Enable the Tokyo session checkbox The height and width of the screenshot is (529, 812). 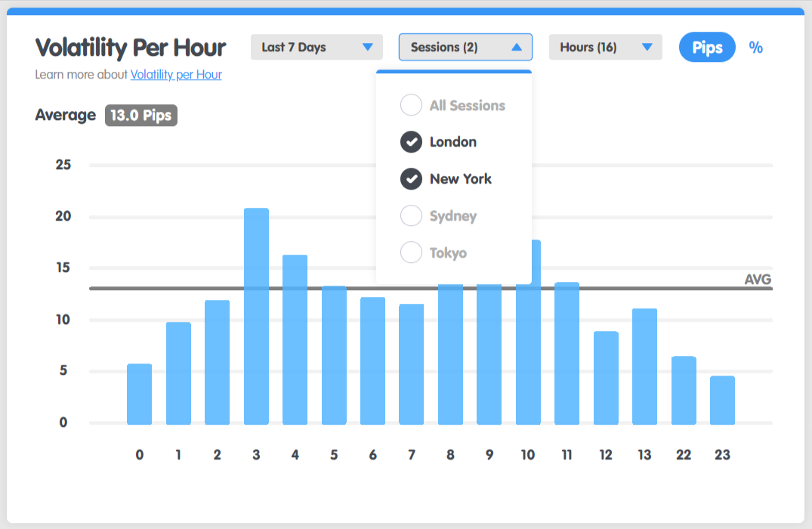coord(412,252)
